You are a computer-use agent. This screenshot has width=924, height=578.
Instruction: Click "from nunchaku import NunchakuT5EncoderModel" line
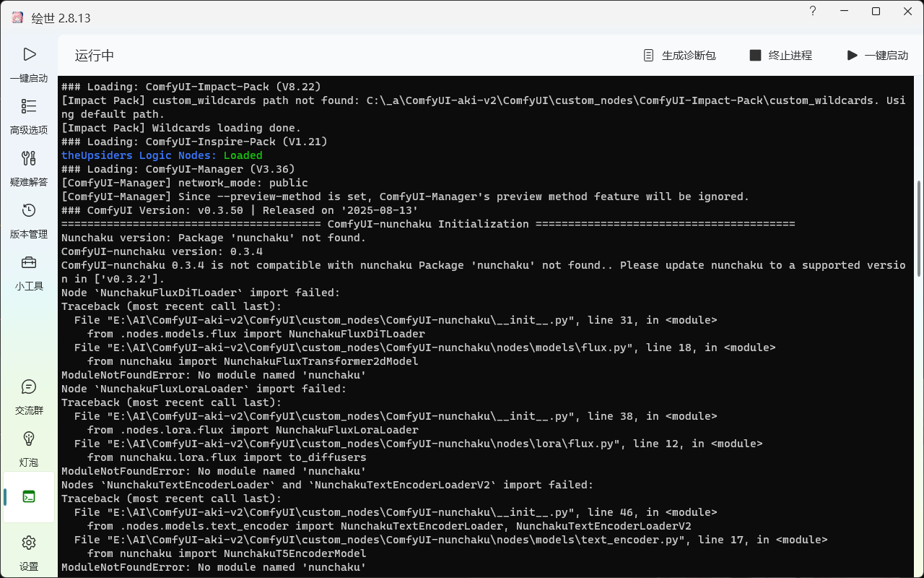(227, 553)
